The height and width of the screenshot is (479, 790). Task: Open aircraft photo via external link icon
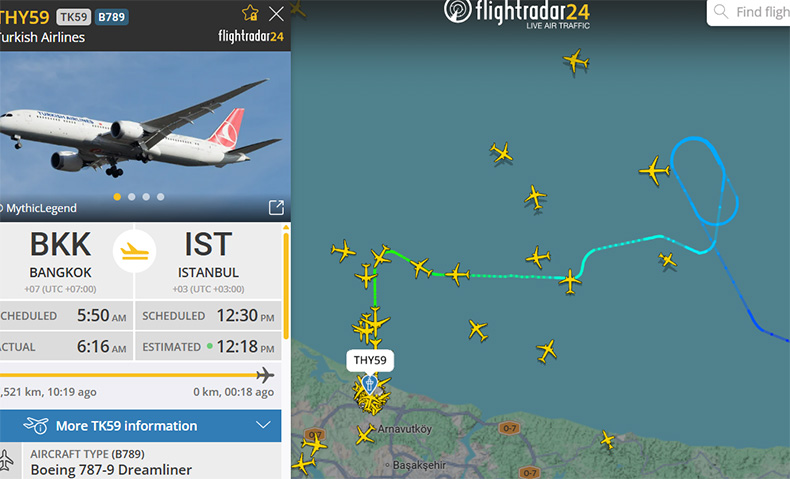(x=276, y=208)
